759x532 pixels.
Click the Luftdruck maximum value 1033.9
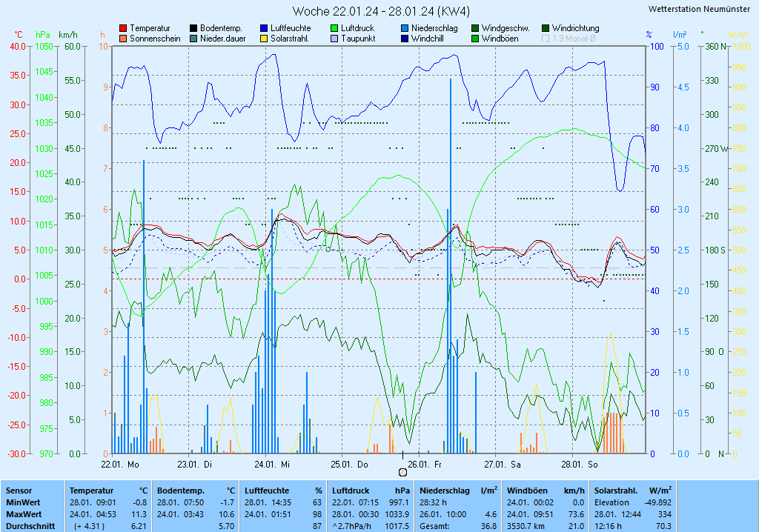397,514
